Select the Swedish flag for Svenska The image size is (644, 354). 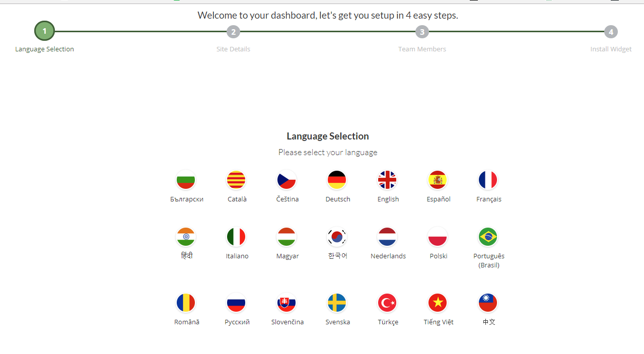coord(337,303)
